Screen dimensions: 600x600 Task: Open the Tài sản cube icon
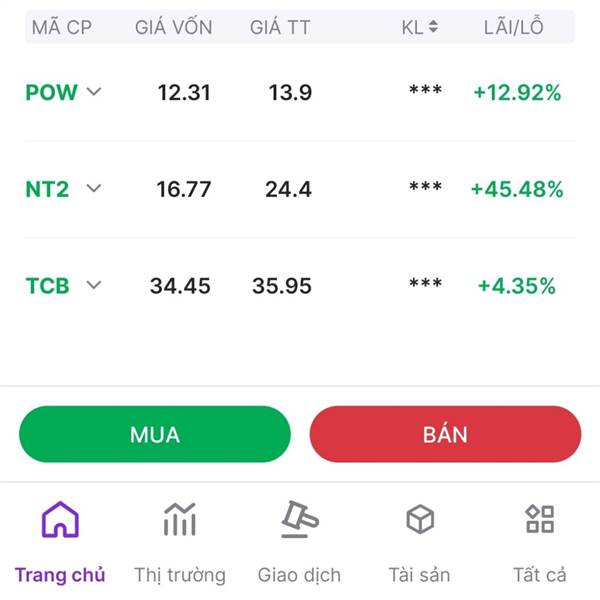point(420,520)
